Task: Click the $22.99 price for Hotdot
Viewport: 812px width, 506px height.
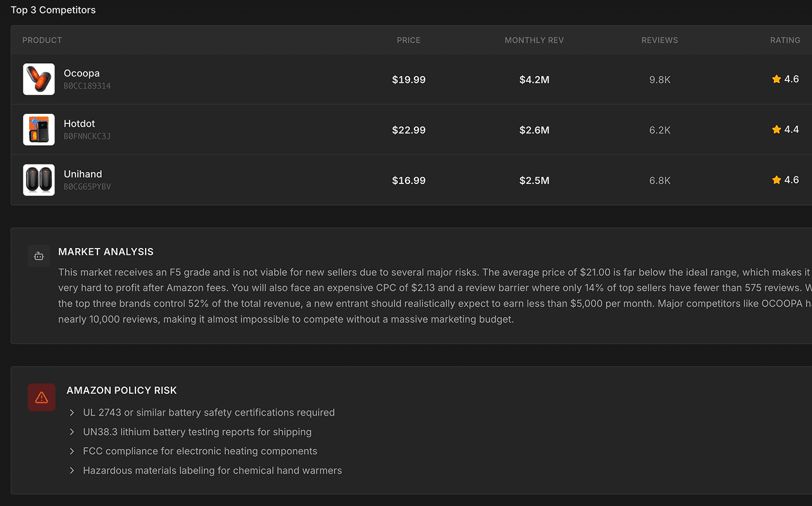Action: point(409,130)
